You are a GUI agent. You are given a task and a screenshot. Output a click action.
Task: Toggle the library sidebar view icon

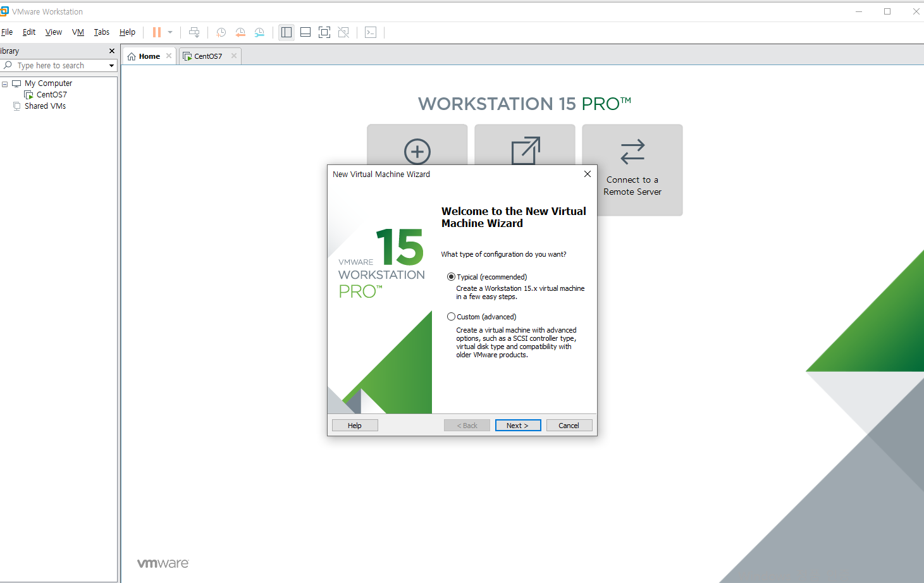[x=286, y=32]
